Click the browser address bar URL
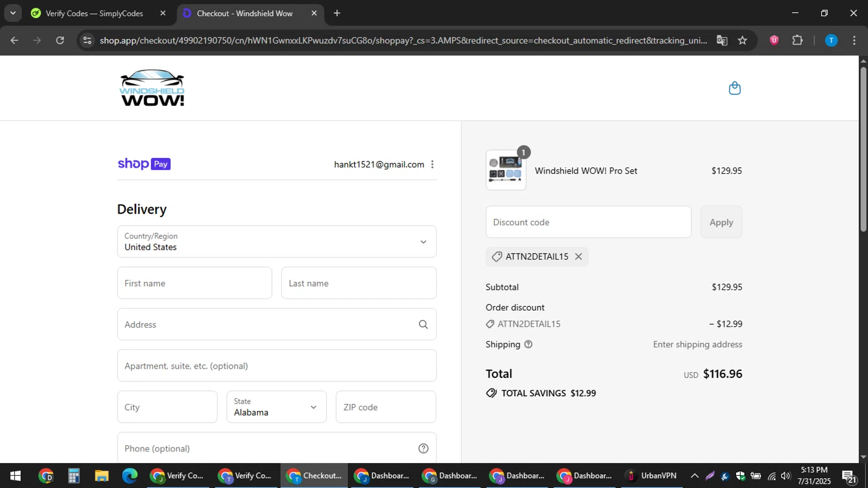The height and width of the screenshot is (488, 868). (x=403, y=41)
